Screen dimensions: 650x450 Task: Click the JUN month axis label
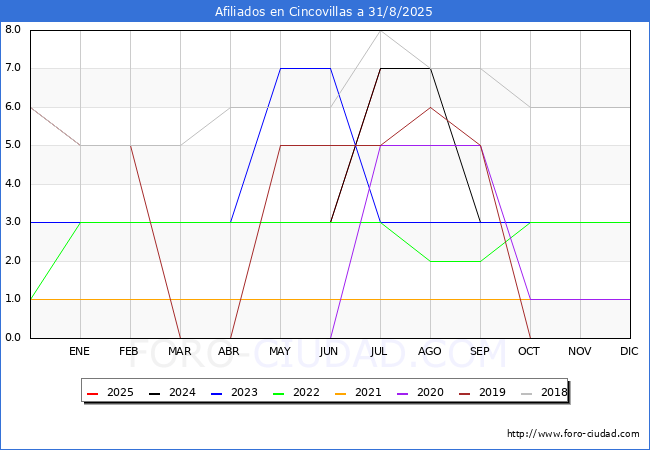tap(329, 351)
